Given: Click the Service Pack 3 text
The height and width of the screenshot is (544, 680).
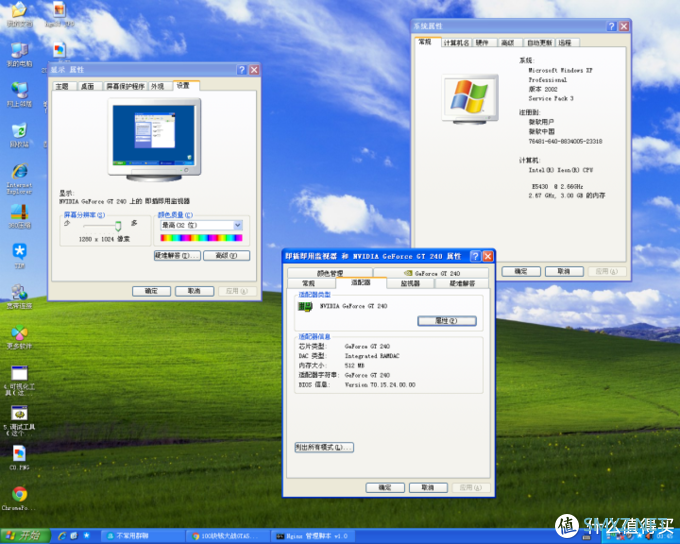Looking at the screenshot, I should point(551,98).
